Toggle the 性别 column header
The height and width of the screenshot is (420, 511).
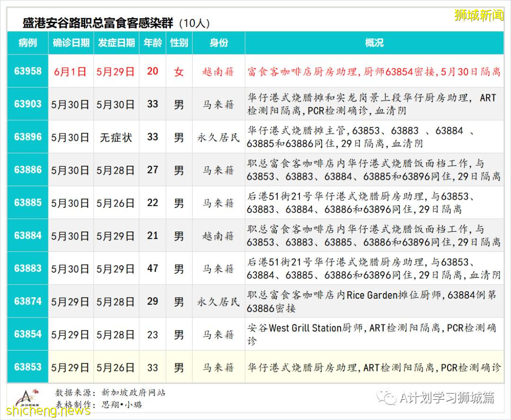[179, 43]
